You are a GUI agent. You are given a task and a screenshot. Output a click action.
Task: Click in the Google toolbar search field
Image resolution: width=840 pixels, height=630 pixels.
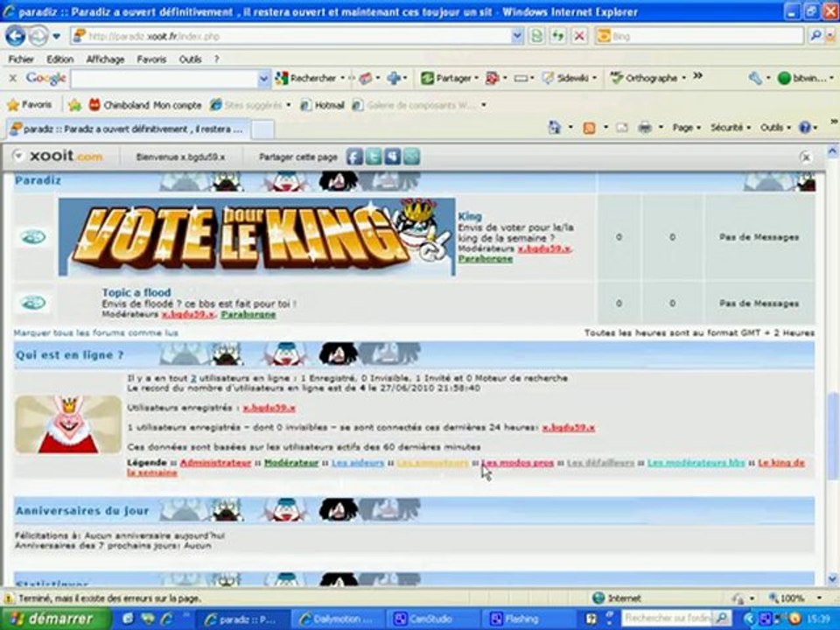(x=164, y=79)
